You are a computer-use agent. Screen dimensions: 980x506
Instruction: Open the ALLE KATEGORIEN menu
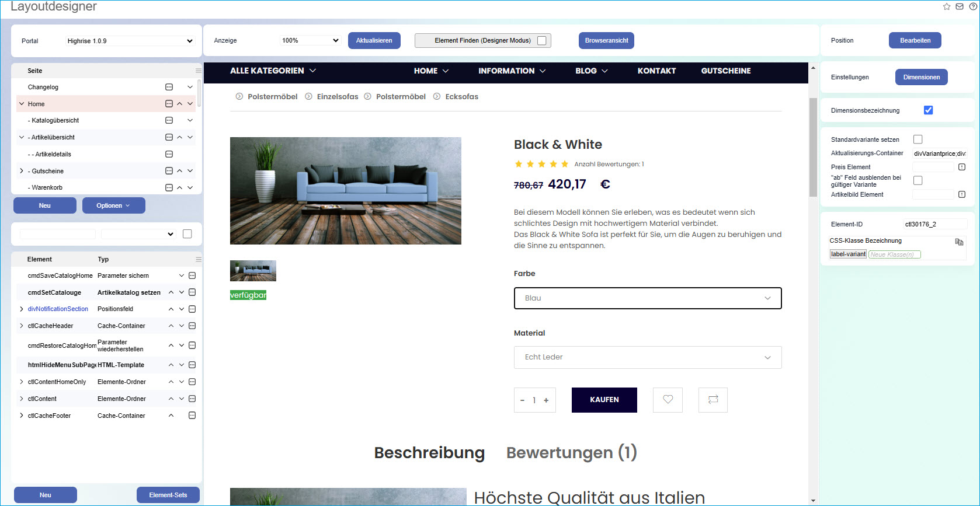coord(273,71)
